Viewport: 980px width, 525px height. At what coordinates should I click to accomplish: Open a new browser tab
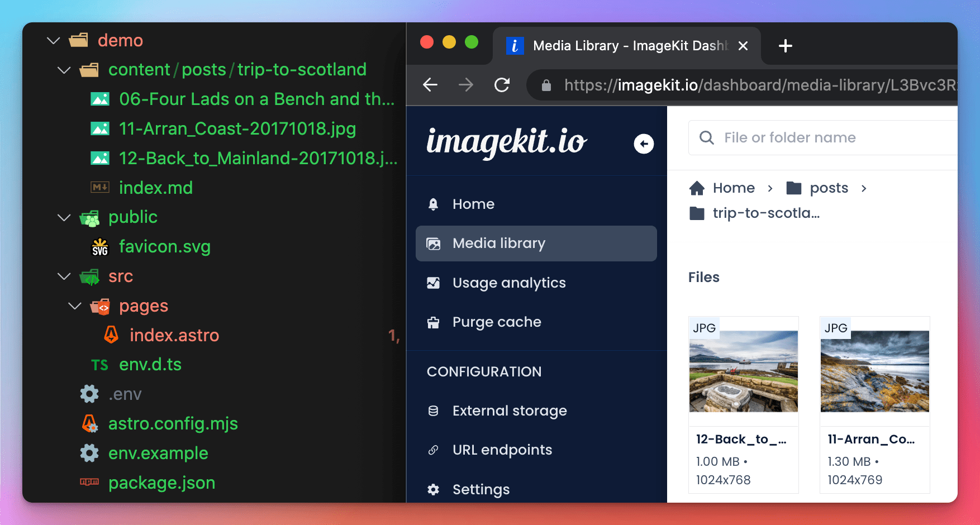(786, 46)
